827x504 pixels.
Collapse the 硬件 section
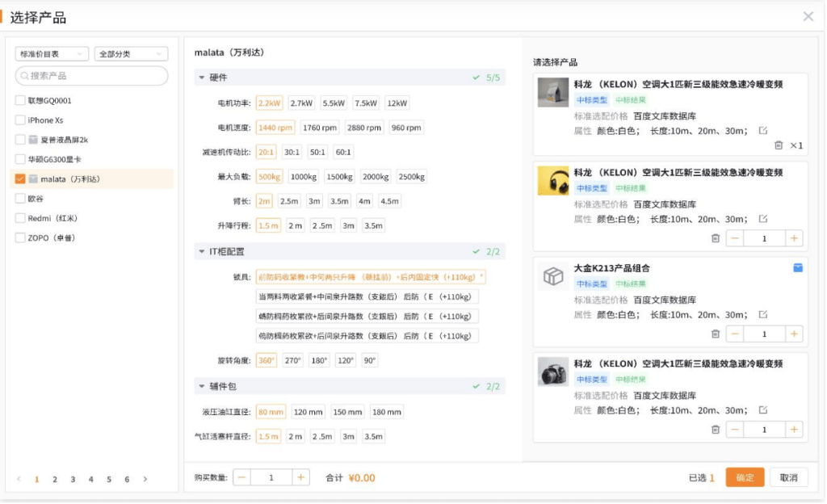pyautogui.click(x=202, y=78)
